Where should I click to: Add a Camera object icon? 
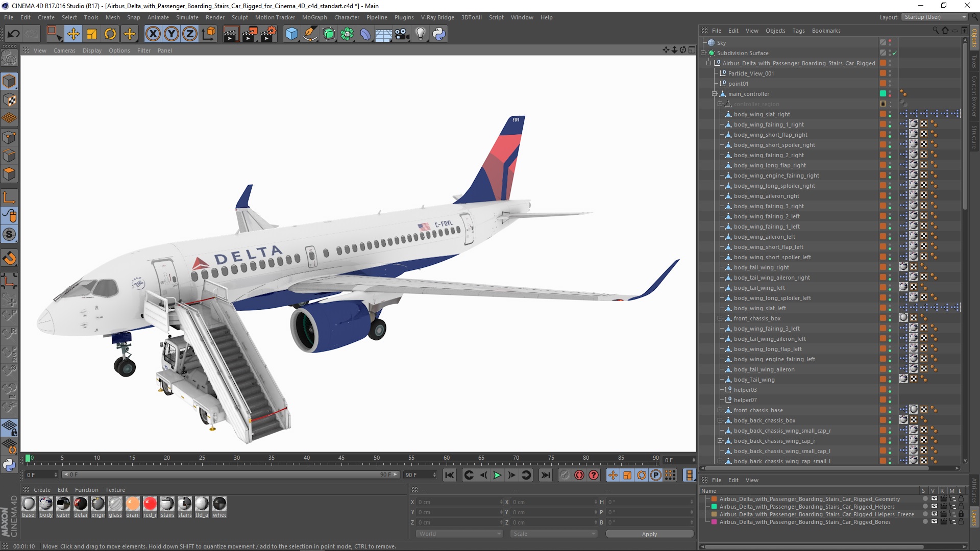click(402, 34)
